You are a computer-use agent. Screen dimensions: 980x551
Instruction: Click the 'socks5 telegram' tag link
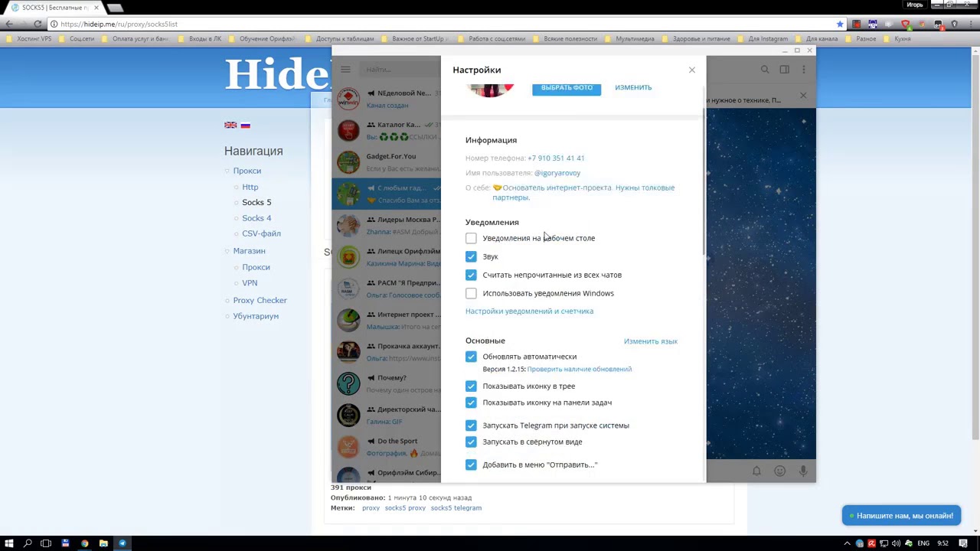[456, 508]
